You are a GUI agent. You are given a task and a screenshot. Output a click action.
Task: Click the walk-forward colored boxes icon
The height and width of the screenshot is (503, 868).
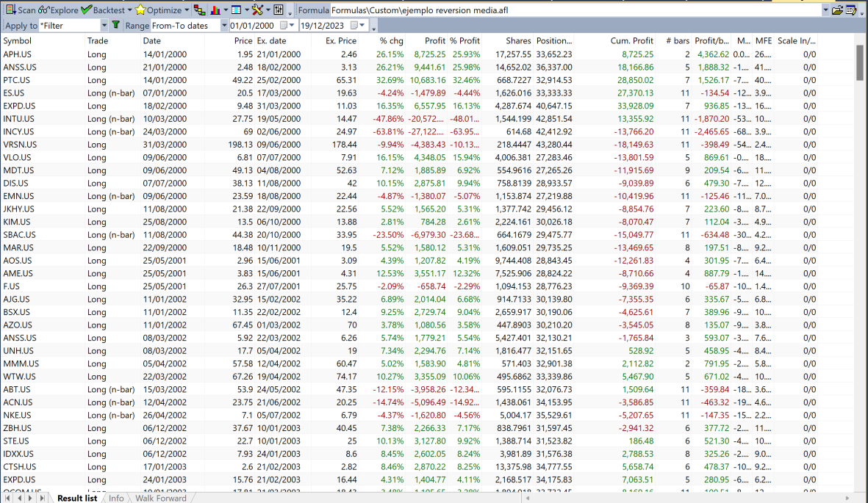click(x=200, y=10)
